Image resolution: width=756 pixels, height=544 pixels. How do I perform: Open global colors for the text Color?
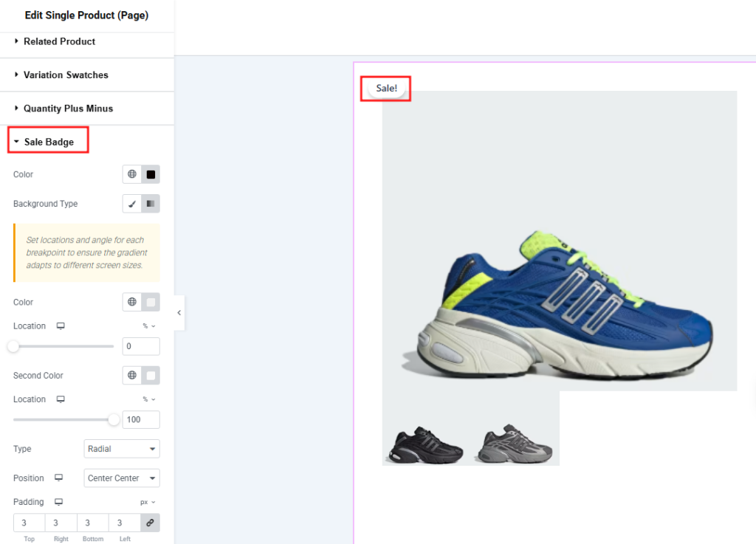(131, 174)
